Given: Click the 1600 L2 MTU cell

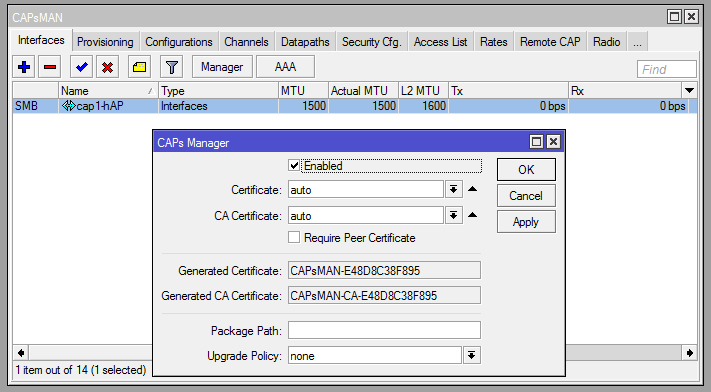Looking at the screenshot, I should (423, 106).
